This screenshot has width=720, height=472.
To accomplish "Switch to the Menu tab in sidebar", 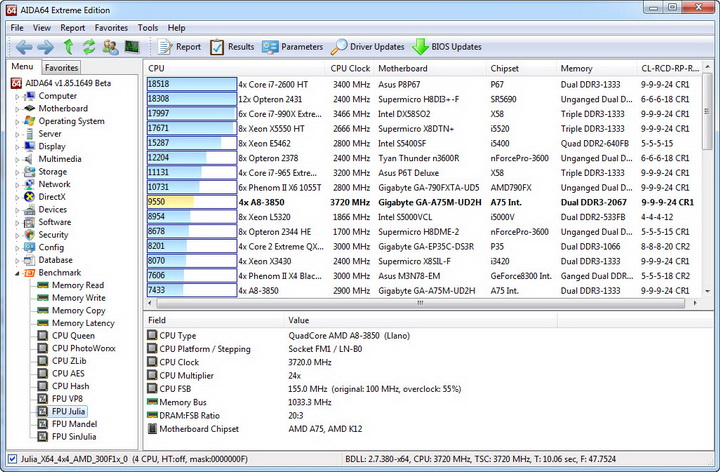I will tap(22, 67).
